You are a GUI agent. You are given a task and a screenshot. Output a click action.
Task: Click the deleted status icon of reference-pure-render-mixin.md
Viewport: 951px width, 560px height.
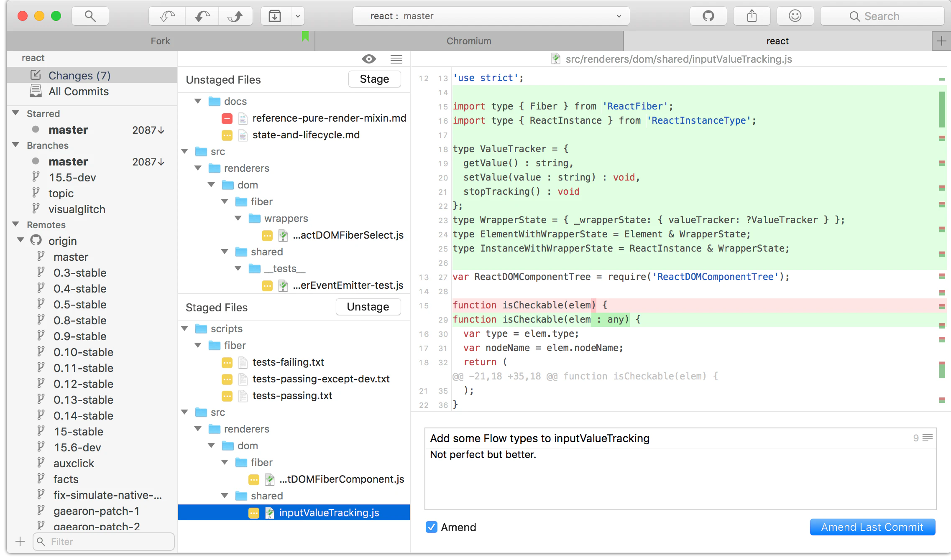point(227,119)
